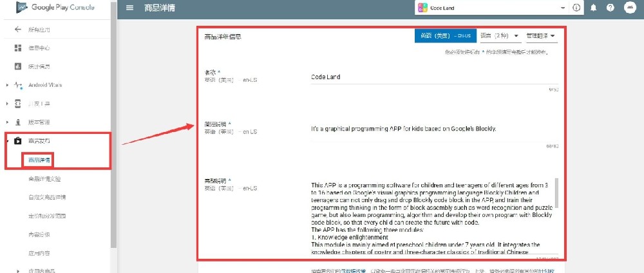Viewport: 644px width, 273px height.
Task: Click the info icon beside app selector
Action: click(576, 8)
